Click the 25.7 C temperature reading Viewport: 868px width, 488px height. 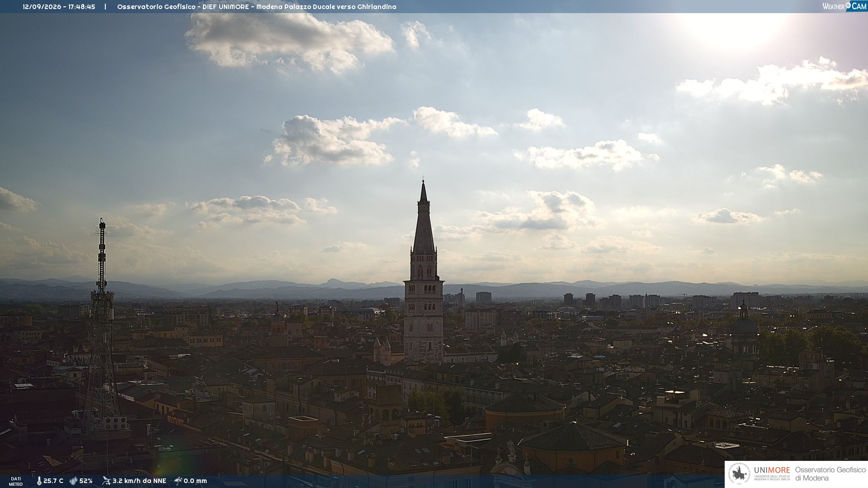[53, 481]
